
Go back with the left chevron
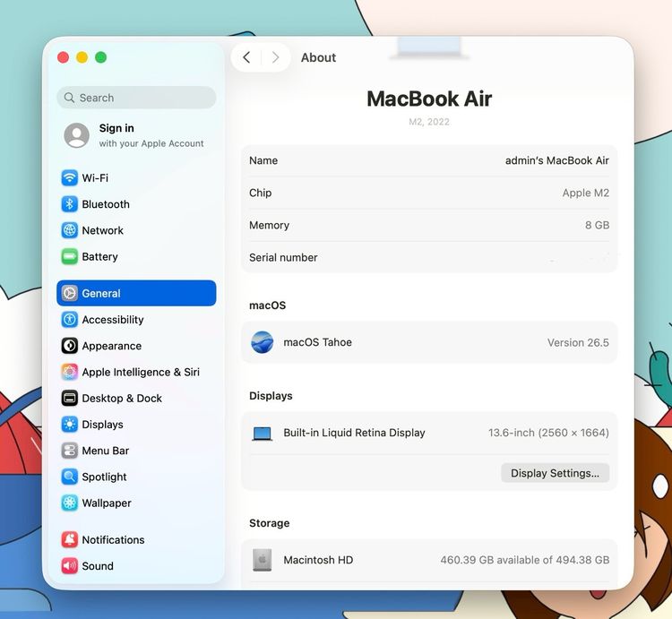246,57
